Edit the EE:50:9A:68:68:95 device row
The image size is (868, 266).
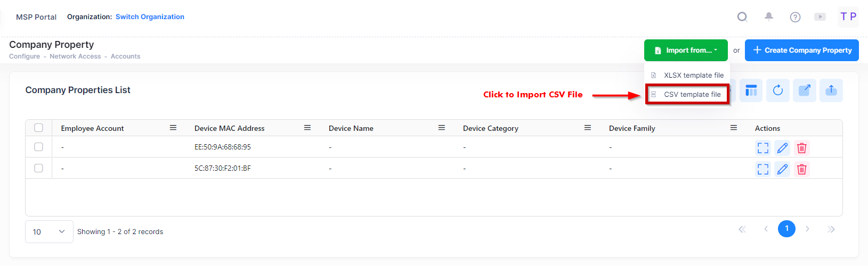pos(782,148)
